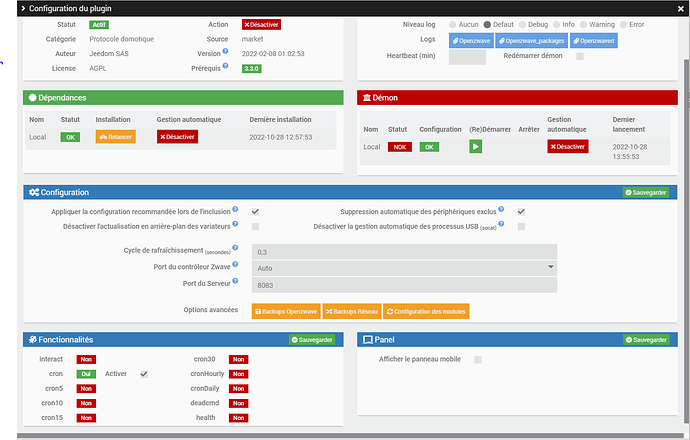
Task: Click the Cycle de rafraîchissement field
Action: 404,252
